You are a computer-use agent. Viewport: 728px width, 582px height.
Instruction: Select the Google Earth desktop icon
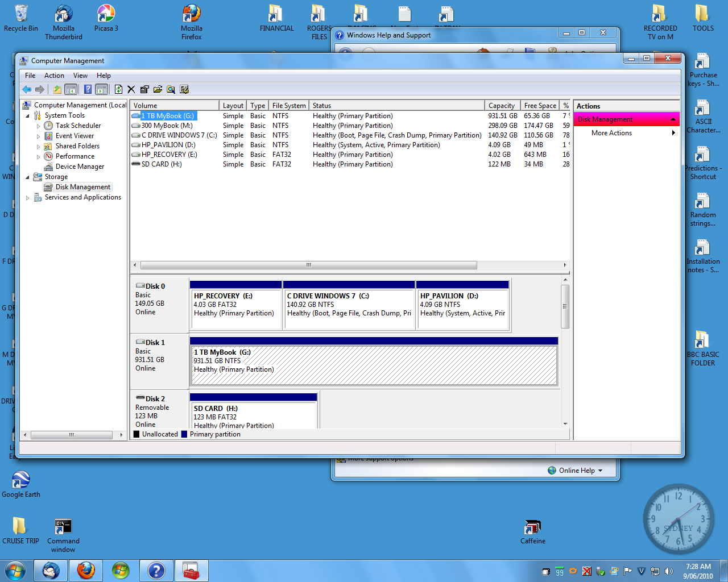pos(21,484)
